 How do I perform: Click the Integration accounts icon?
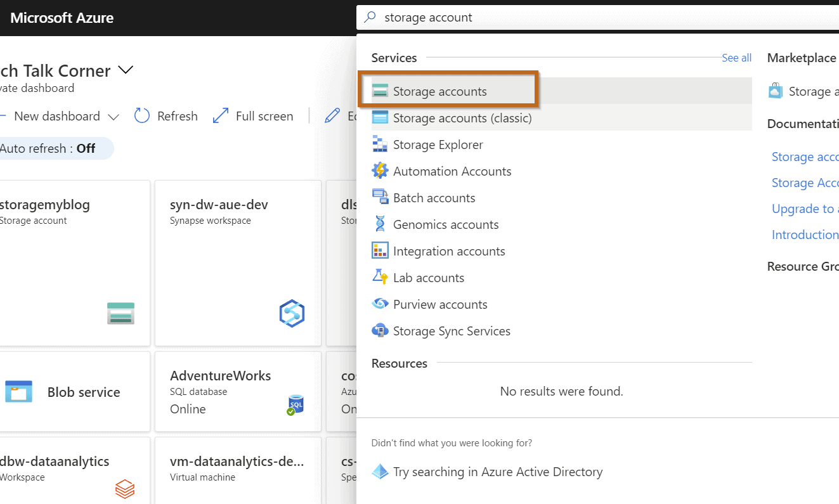click(x=380, y=250)
